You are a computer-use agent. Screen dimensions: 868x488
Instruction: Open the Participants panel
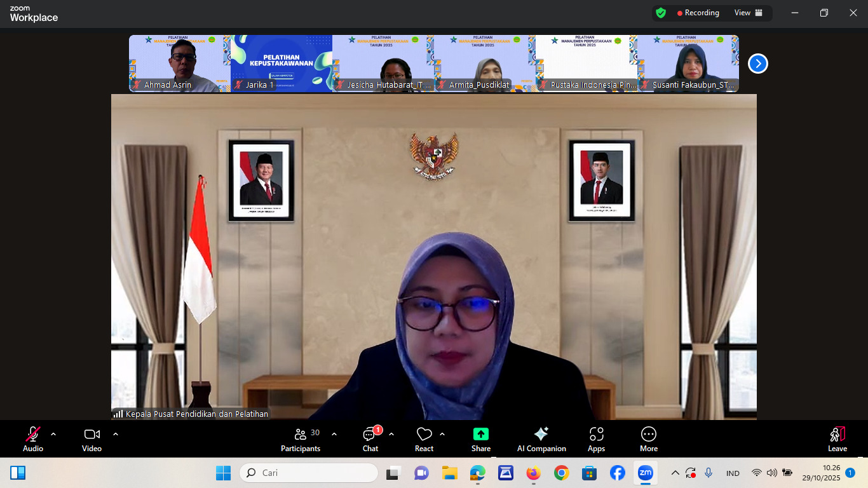click(301, 439)
